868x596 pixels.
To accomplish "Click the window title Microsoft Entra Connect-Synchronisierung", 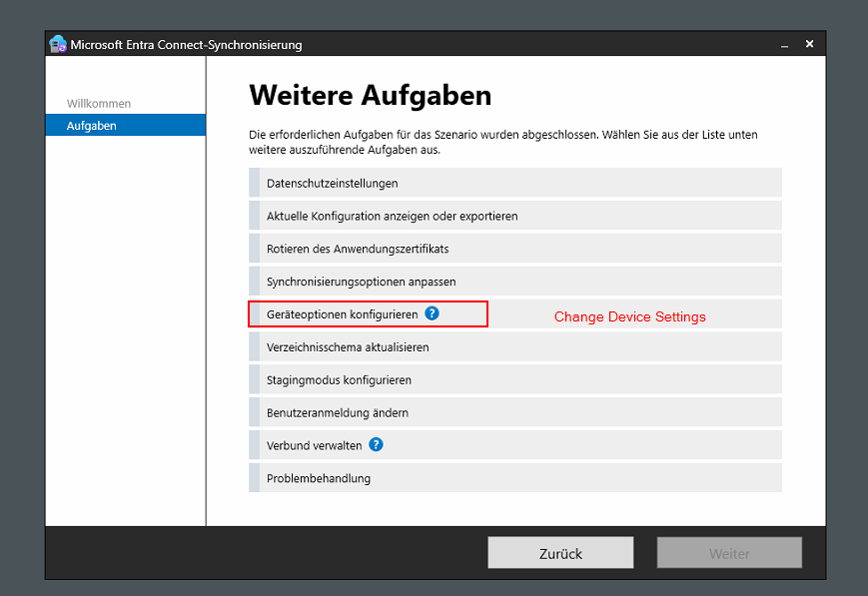I will (x=186, y=45).
